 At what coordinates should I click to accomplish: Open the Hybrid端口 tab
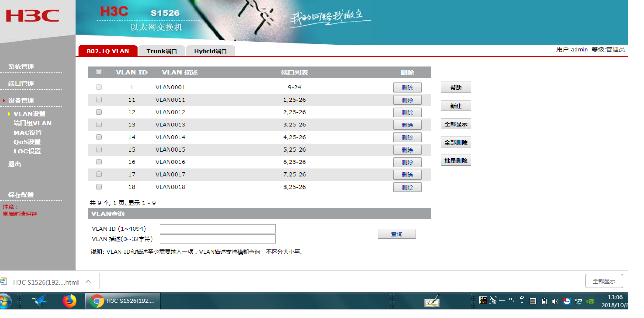coord(210,51)
